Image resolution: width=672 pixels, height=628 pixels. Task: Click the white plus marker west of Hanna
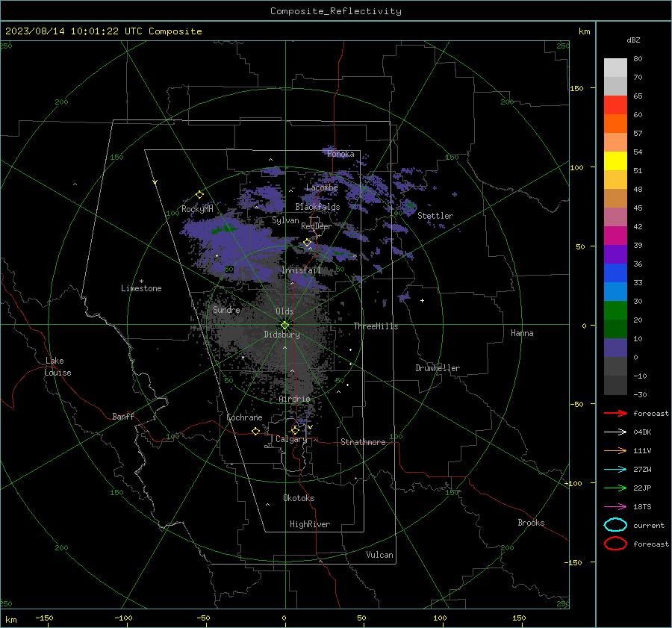(422, 300)
